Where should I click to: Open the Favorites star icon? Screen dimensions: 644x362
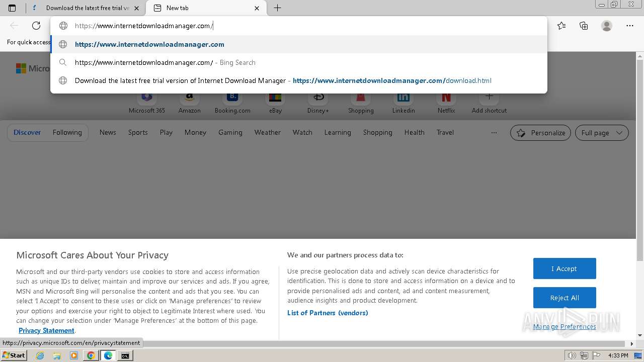coord(561,26)
